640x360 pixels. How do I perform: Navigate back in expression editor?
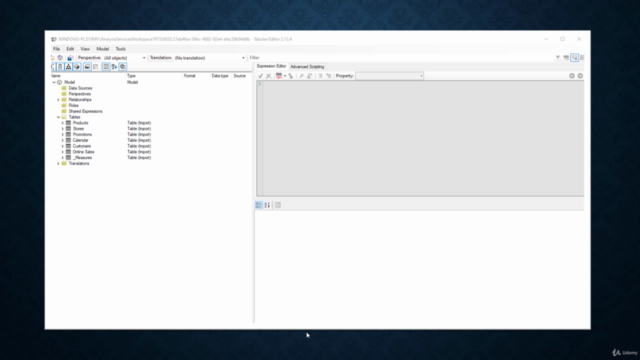(x=572, y=76)
